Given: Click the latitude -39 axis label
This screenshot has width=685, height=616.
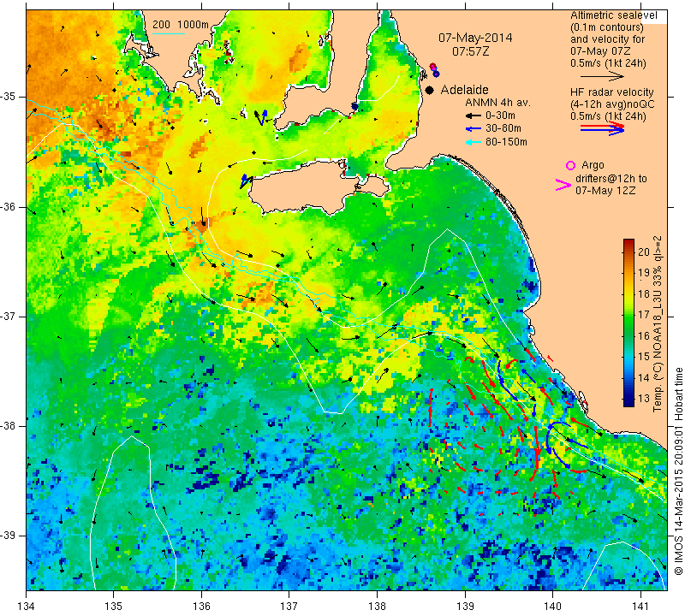Looking at the screenshot, I should (9, 536).
